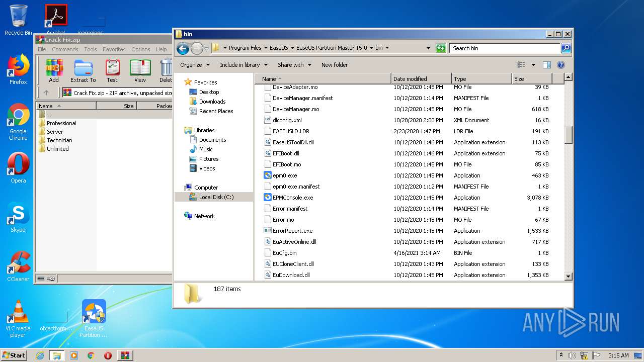Open the Options menu in WinRAR

[141, 49]
